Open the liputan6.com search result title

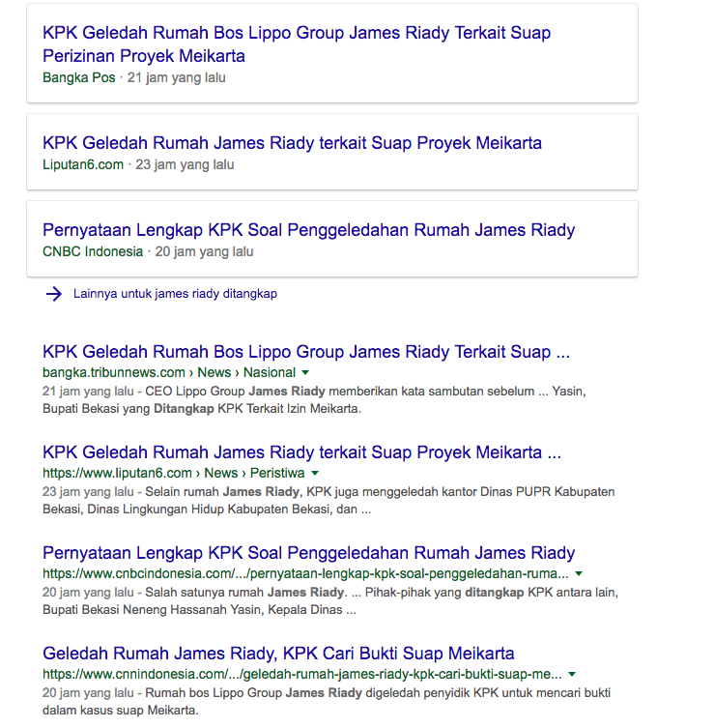[301, 452]
